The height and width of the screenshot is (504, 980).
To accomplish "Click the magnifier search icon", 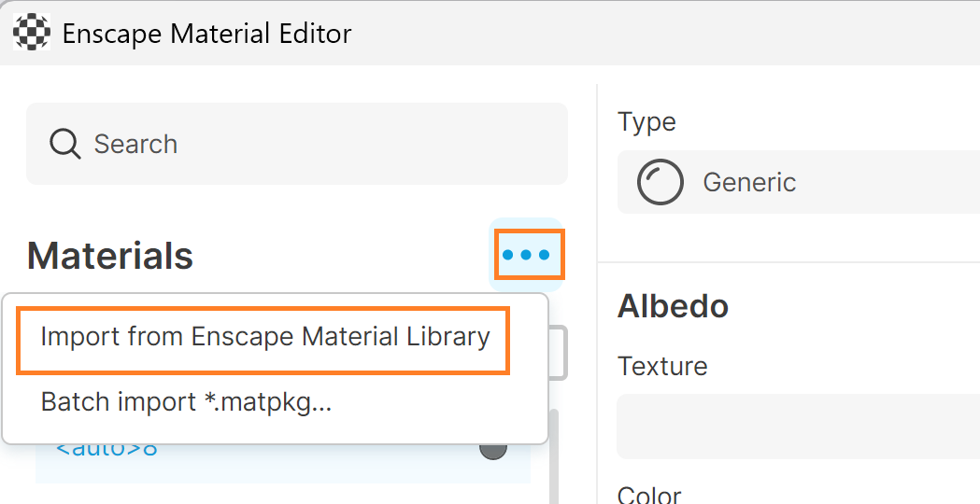I will [65, 145].
